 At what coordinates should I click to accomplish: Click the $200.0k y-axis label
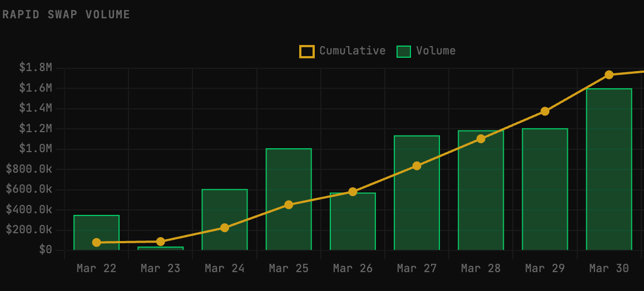click(x=29, y=229)
